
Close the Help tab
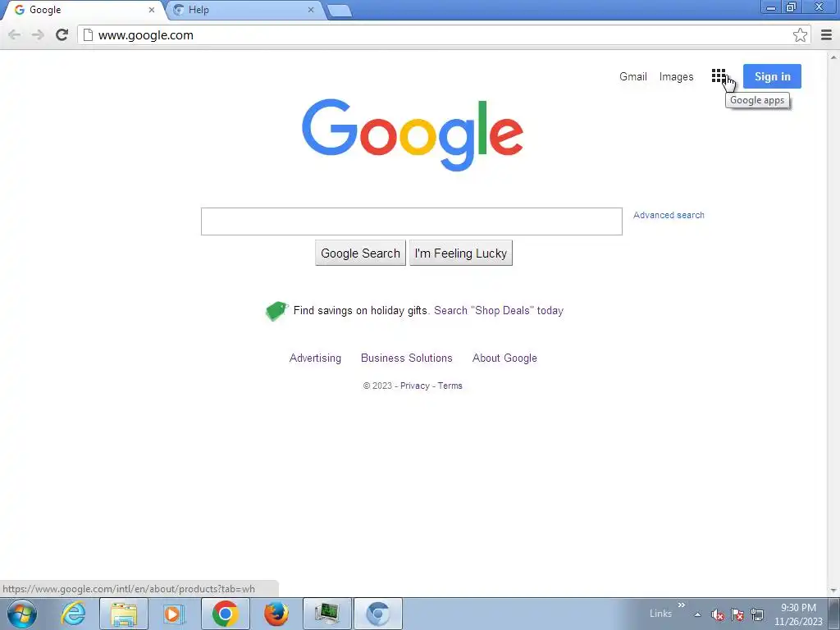(x=311, y=10)
